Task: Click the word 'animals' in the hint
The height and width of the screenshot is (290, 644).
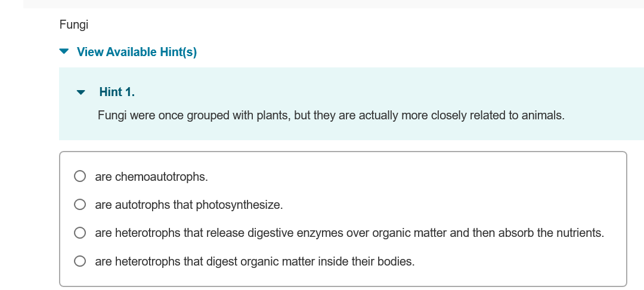Action: pyautogui.click(x=542, y=115)
